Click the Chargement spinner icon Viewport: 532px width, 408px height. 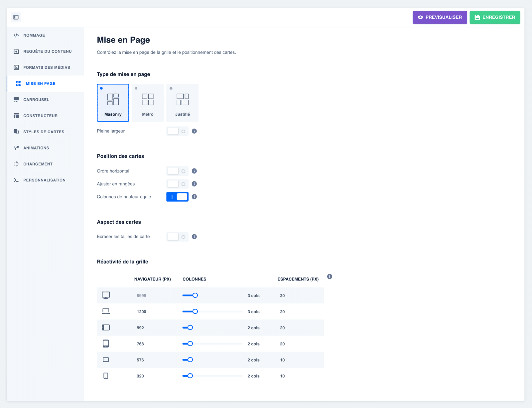pyautogui.click(x=16, y=164)
